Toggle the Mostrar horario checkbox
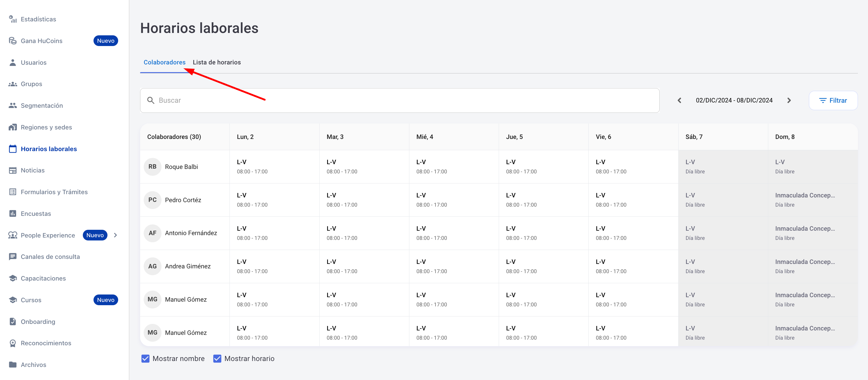This screenshot has width=868, height=380. pyautogui.click(x=217, y=359)
